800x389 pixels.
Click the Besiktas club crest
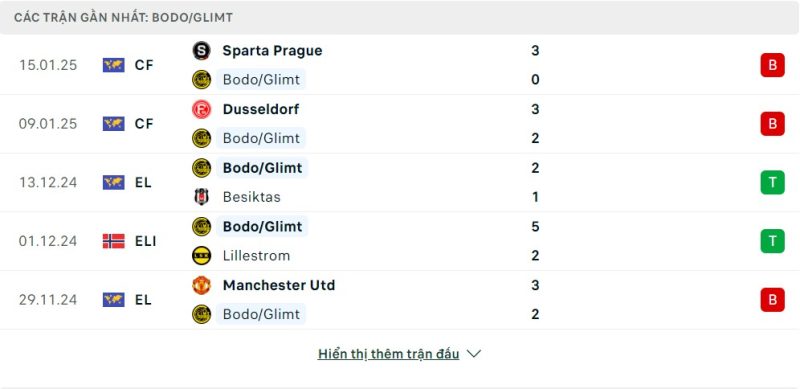point(202,197)
